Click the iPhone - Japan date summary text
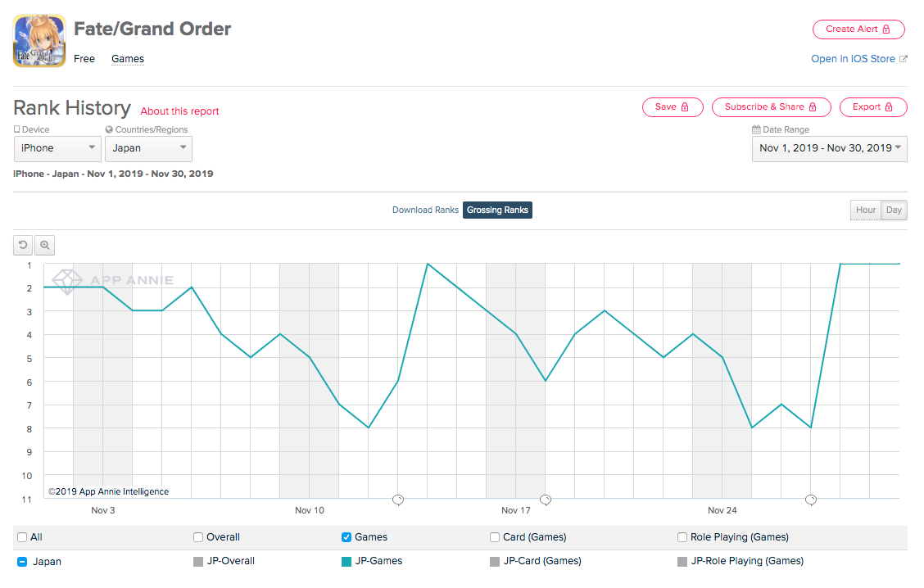The height and width of the screenshot is (588, 924). pos(113,174)
